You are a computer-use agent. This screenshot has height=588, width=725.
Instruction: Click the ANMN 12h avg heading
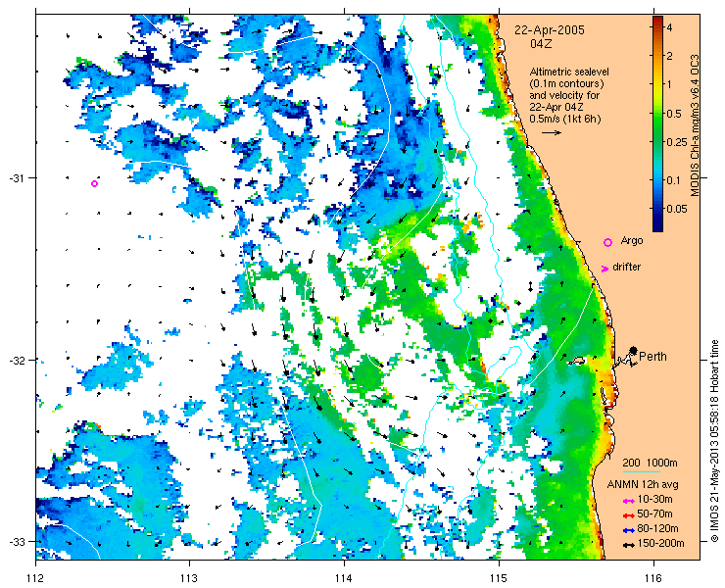(643, 485)
